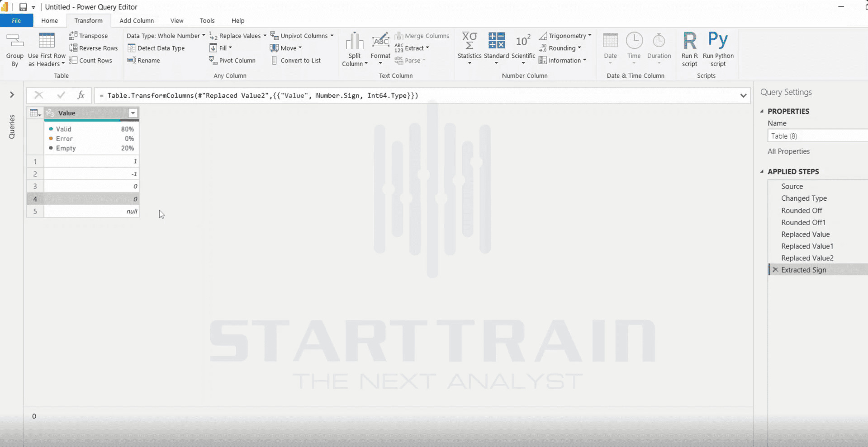The height and width of the screenshot is (447, 868).
Task: Expand the Queries pane
Action: [12, 95]
